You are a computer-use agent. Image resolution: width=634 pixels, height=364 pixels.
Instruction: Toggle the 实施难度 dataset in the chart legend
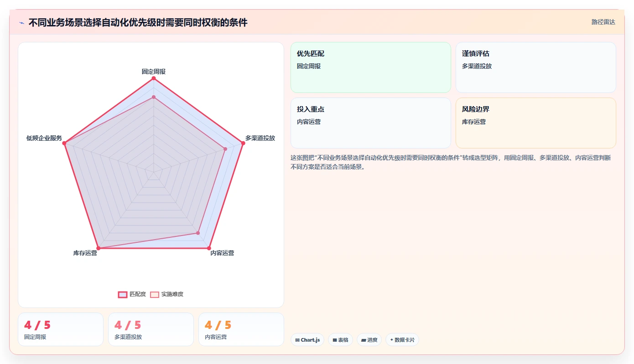click(167, 294)
